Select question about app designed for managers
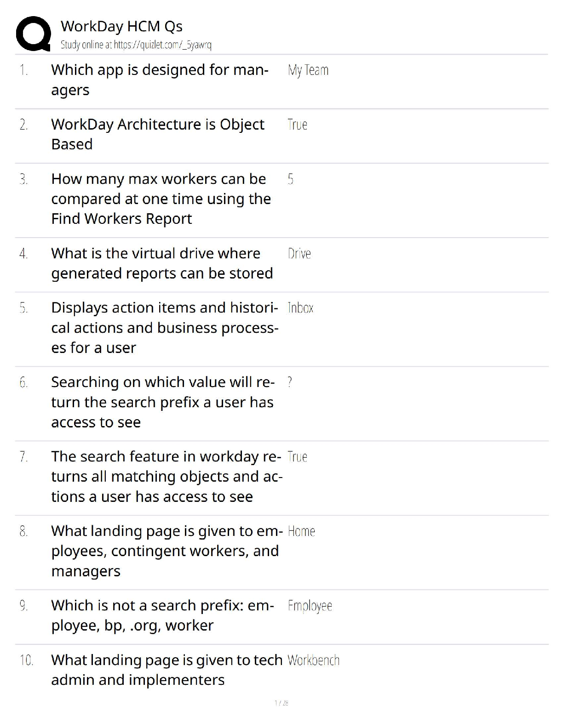 [160, 80]
